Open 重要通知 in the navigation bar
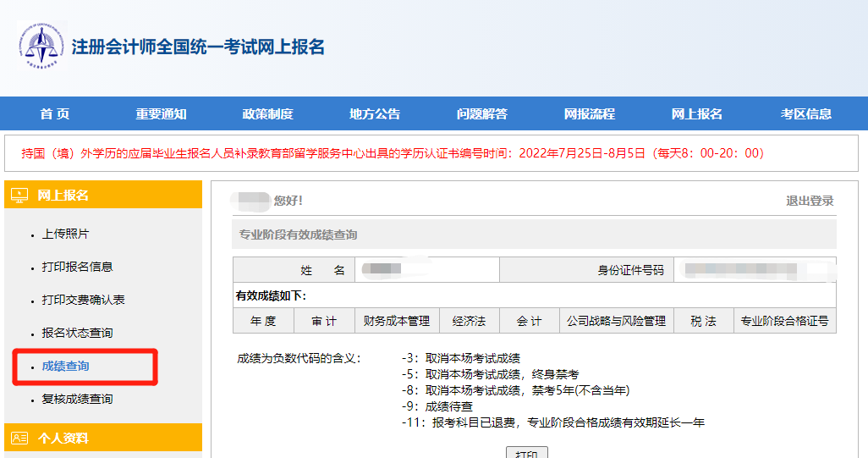868x458 pixels. click(161, 114)
